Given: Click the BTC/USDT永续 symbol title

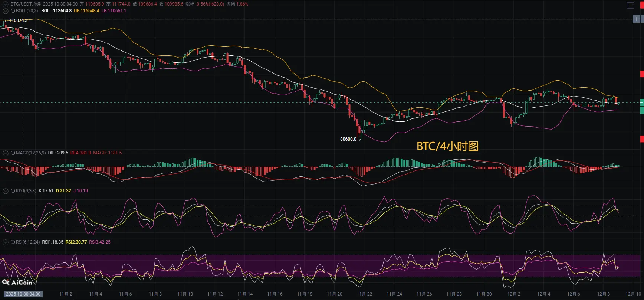Looking at the screenshot, I should coord(26,4).
